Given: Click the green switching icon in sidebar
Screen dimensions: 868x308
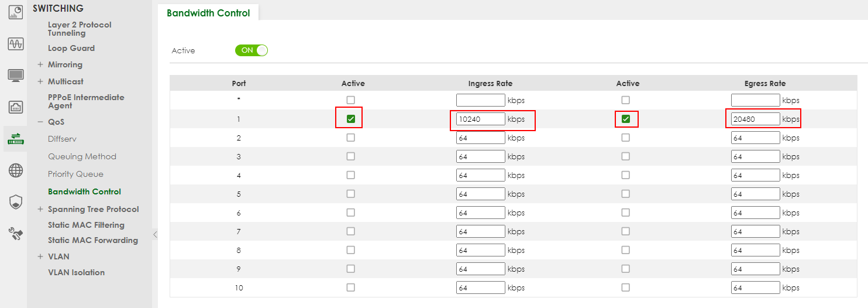Looking at the screenshot, I should coord(15,139).
